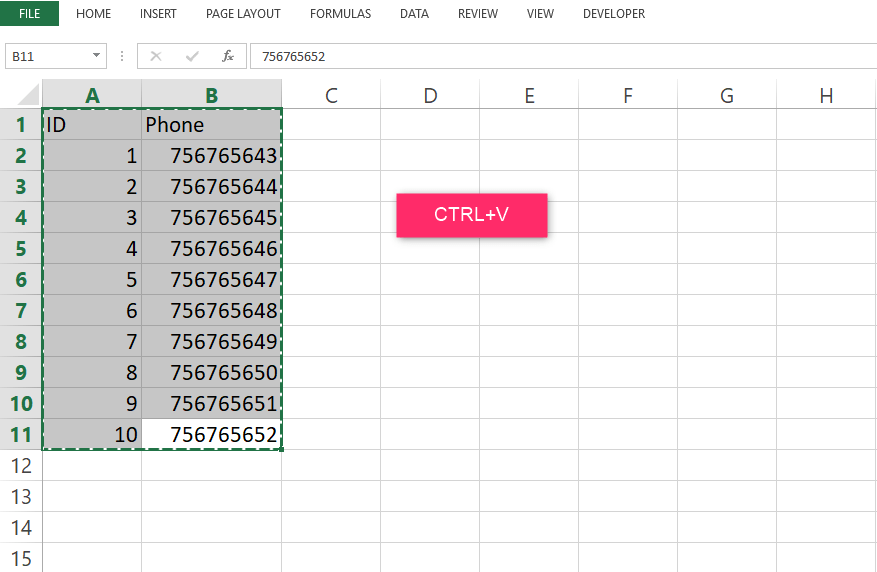Select row 2 header
This screenshot has height=572, width=877.
[21, 155]
